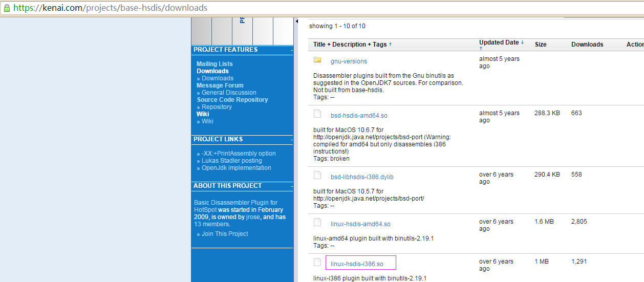Screen dimensions: 644x282
Task: Click the 2,805 downloads count
Action: pyautogui.click(x=579, y=222)
